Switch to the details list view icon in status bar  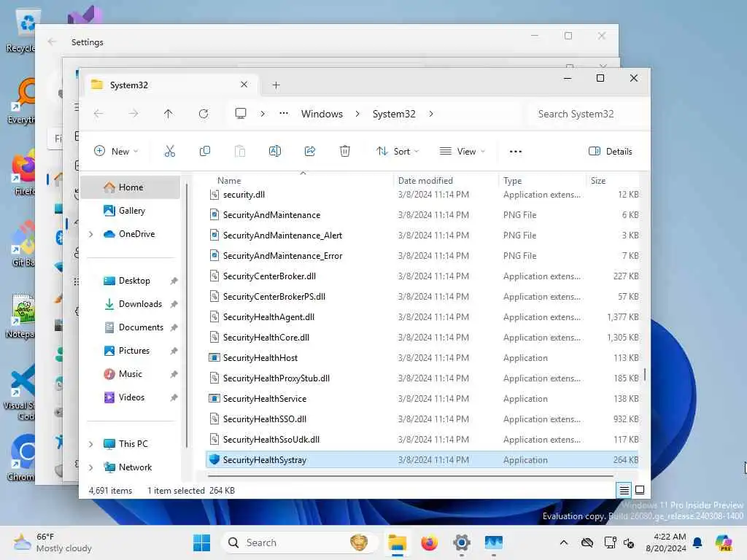click(x=624, y=490)
